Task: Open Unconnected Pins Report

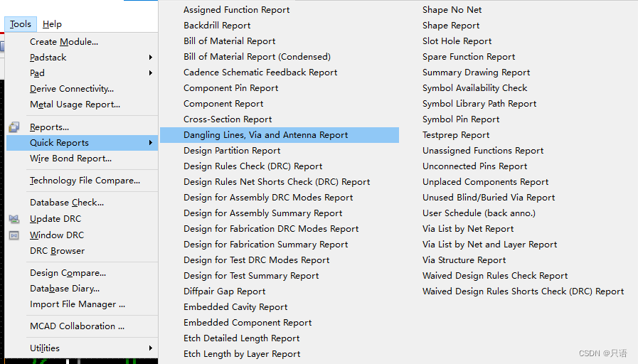Action: coord(474,166)
